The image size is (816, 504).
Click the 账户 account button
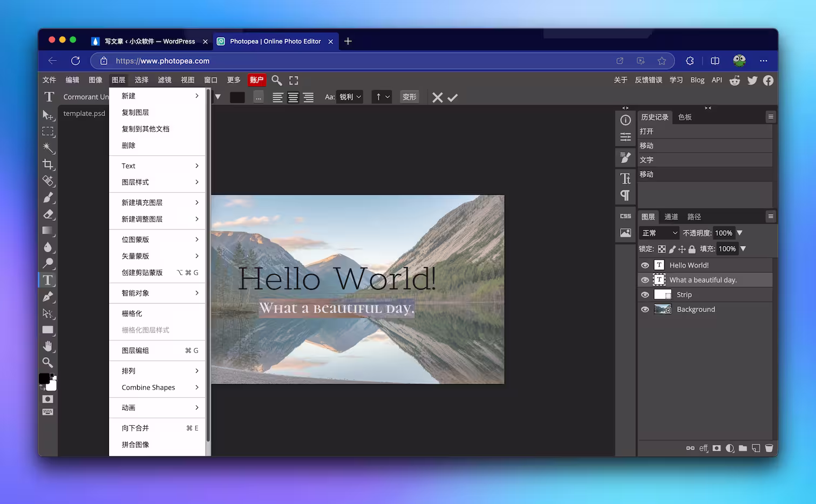pos(256,80)
